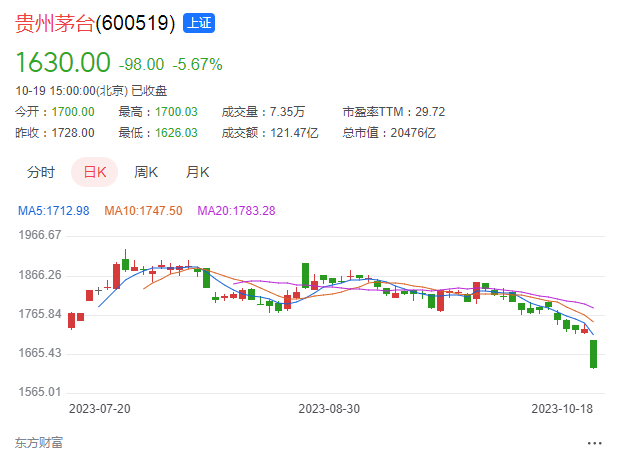Click the 1565.01 y-axis label
The height and width of the screenshot is (461, 621).
tap(40, 392)
